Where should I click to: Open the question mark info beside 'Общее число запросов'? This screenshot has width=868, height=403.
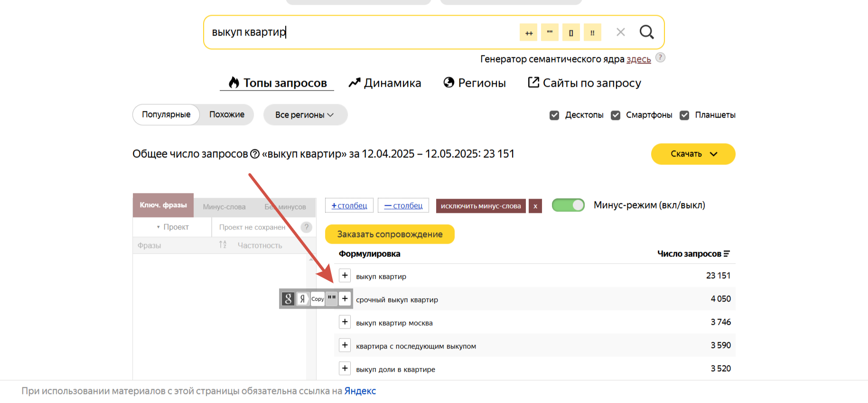(x=255, y=154)
